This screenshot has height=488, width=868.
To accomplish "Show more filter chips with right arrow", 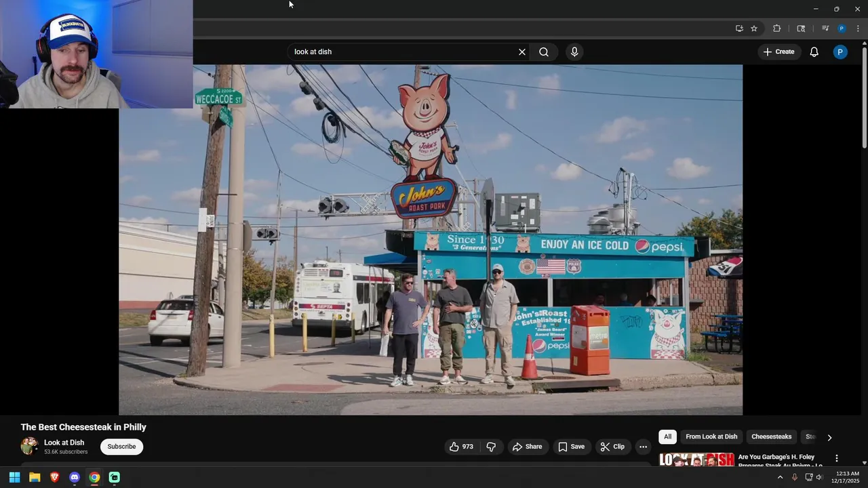I will coord(829,438).
